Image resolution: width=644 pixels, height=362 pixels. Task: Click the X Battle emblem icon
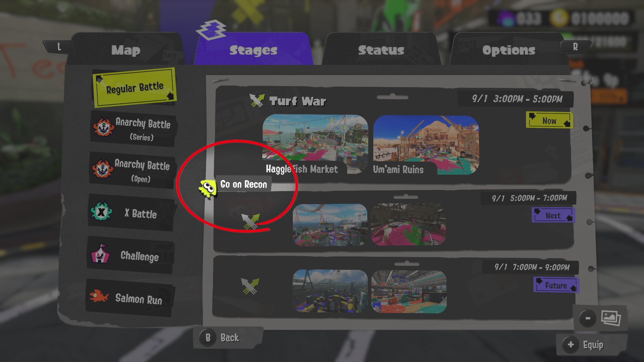pos(101,211)
